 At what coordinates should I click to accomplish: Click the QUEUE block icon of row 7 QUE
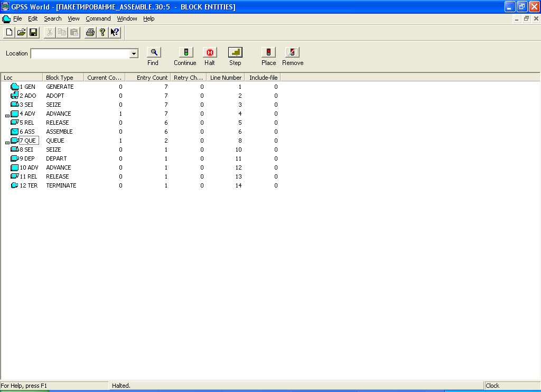(x=14, y=141)
